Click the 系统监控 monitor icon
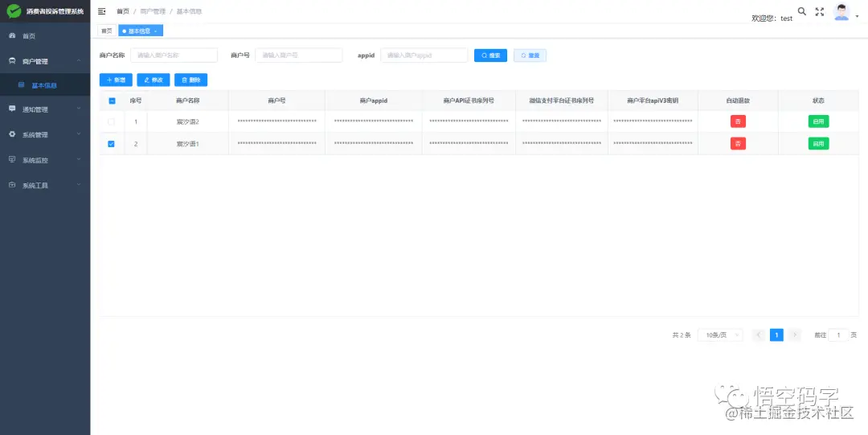This screenshot has width=868, height=435. point(12,159)
